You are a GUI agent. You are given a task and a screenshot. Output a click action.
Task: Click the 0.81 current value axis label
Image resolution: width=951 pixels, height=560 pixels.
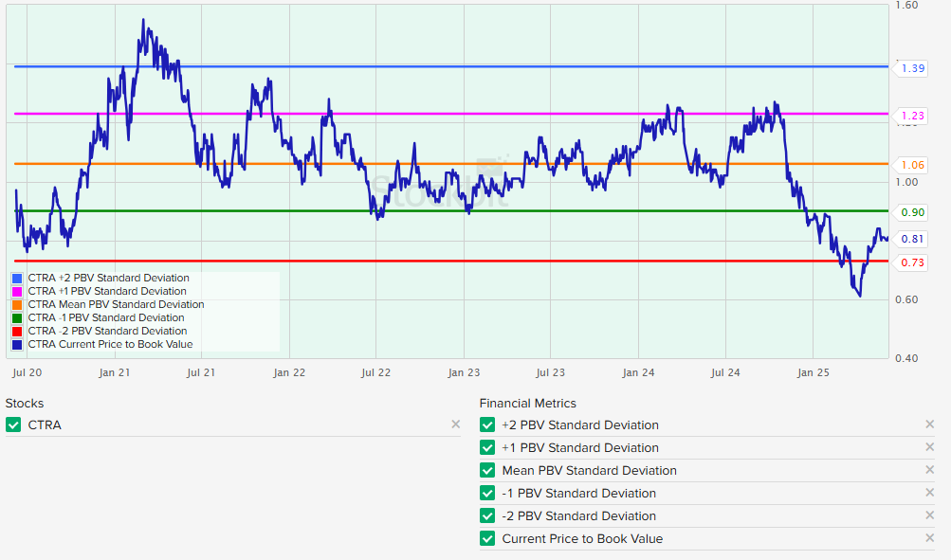pos(913,240)
